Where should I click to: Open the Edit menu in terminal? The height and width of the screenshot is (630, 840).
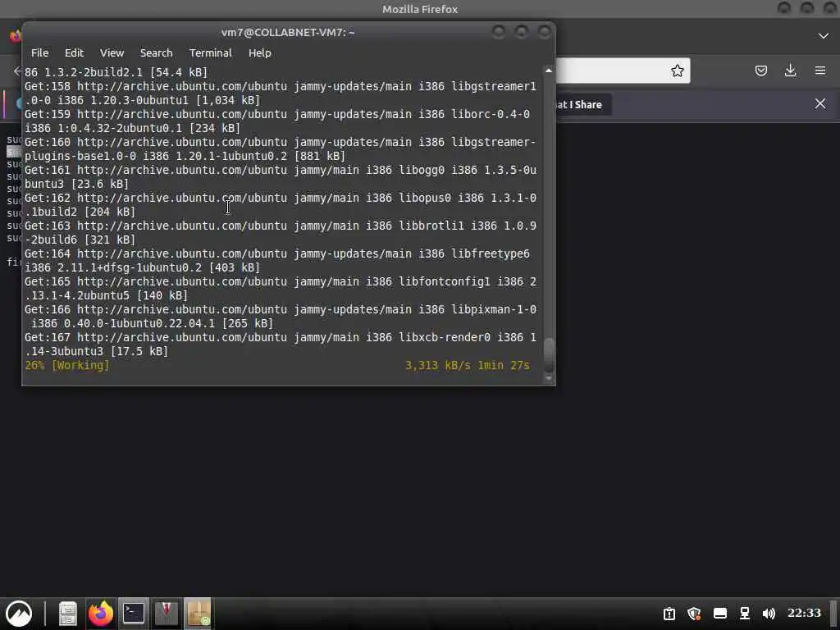click(x=74, y=53)
